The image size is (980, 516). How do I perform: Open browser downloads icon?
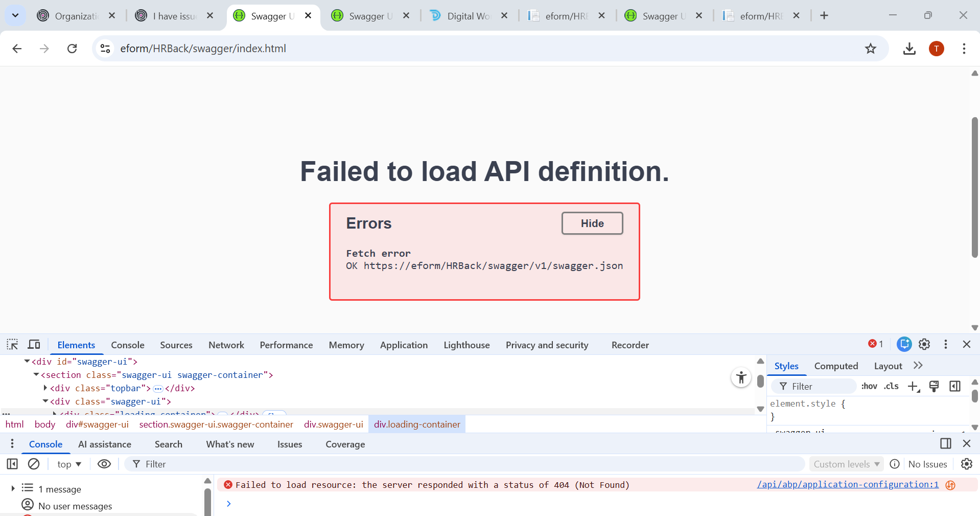[x=909, y=49]
